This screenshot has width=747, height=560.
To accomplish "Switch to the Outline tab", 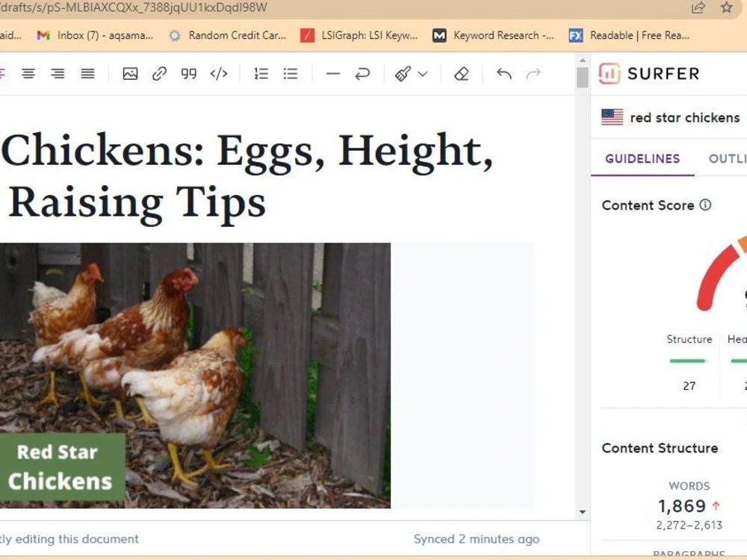I will pyautogui.click(x=728, y=158).
